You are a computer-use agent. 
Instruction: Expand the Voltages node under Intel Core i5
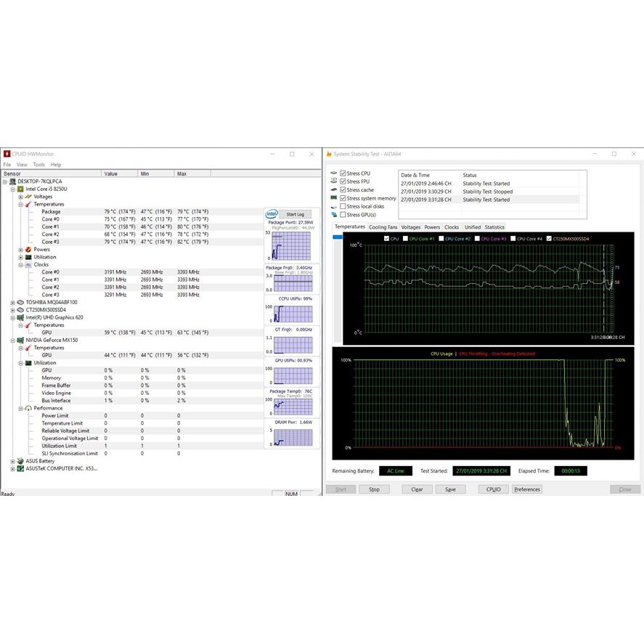click(x=20, y=197)
